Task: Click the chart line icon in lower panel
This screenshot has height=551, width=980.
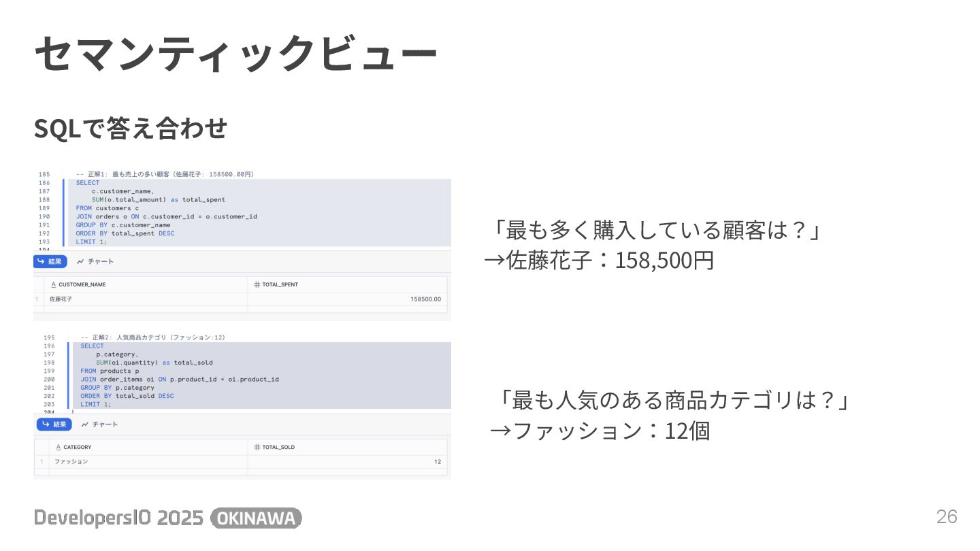Action: 84,424
